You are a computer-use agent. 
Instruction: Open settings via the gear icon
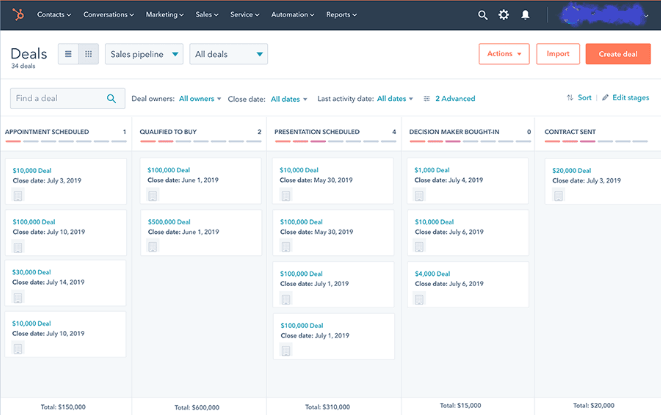[504, 15]
